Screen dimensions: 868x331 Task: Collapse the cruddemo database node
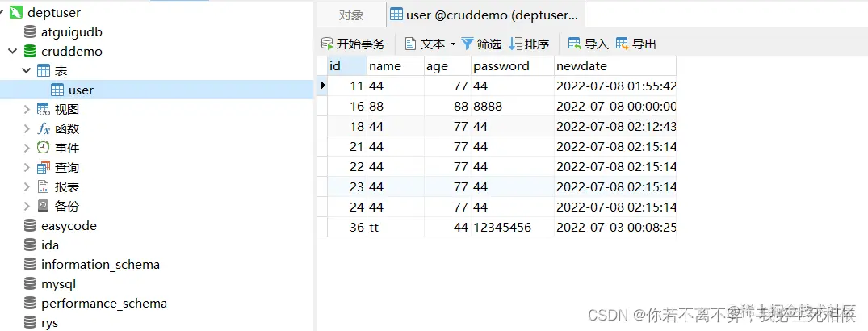[13, 52]
